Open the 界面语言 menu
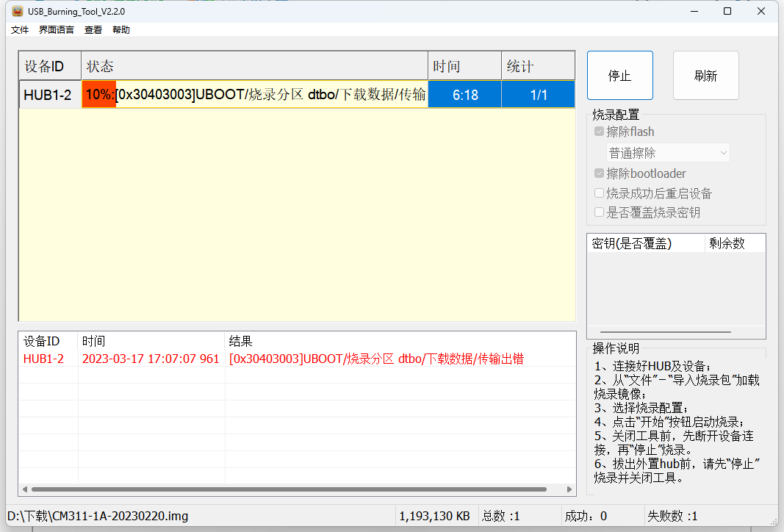The width and height of the screenshot is (784, 532). (x=57, y=30)
